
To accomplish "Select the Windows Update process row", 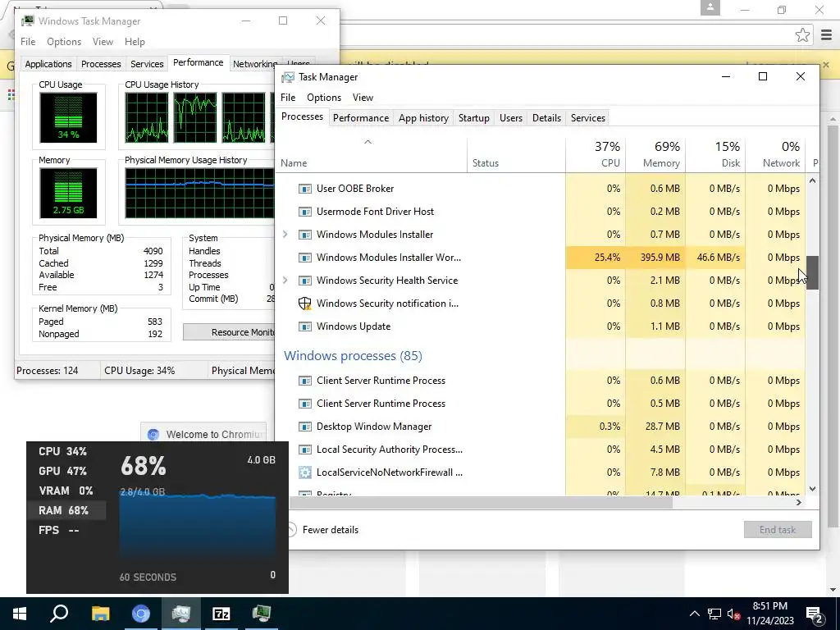I will (x=541, y=326).
